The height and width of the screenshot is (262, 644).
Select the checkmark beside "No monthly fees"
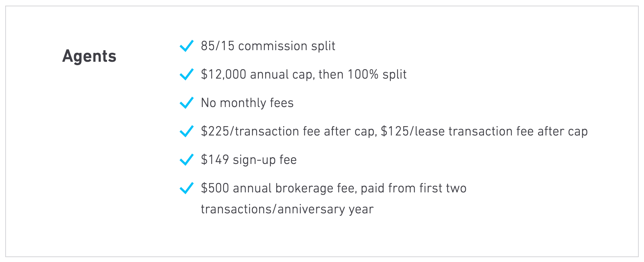(187, 103)
